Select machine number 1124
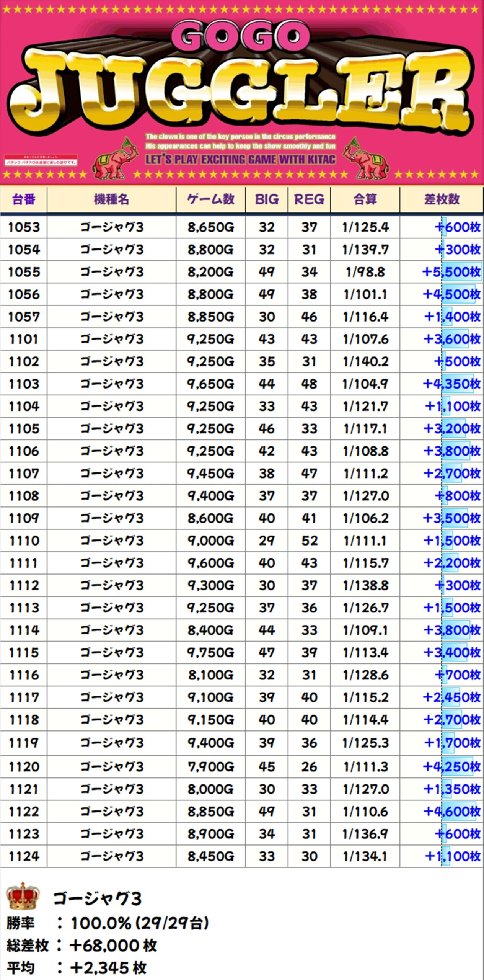 pos(24,856)
